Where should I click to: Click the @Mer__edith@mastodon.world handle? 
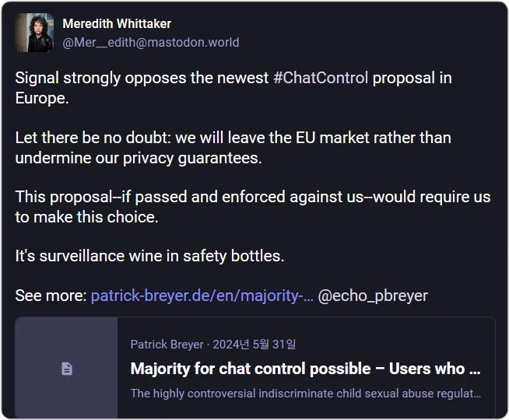coord(150,42)
